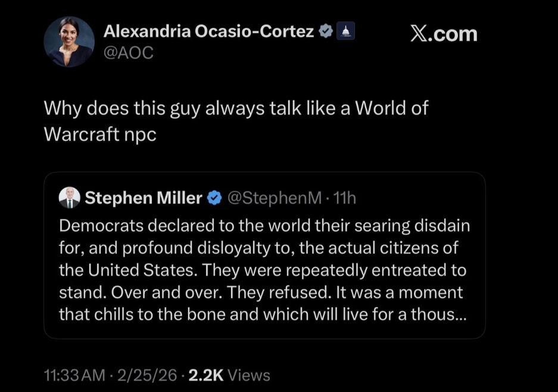Open Stephen Miller's small profile picture
Screen dimensions: 558x392
(69, 198)
